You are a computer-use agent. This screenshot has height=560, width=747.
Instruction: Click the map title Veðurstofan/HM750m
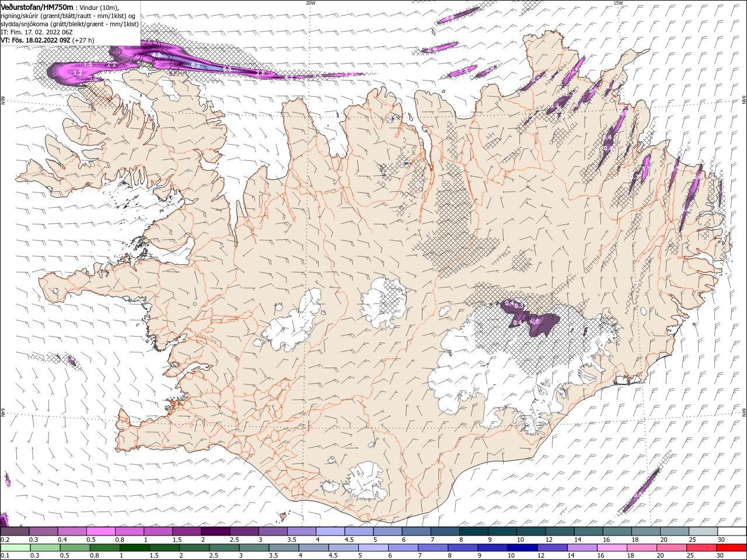click(x=37, y=6)
